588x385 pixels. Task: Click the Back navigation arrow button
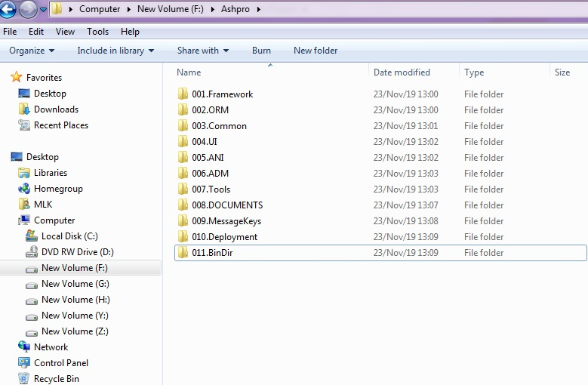pyautogui.click(x=8, y=8)
